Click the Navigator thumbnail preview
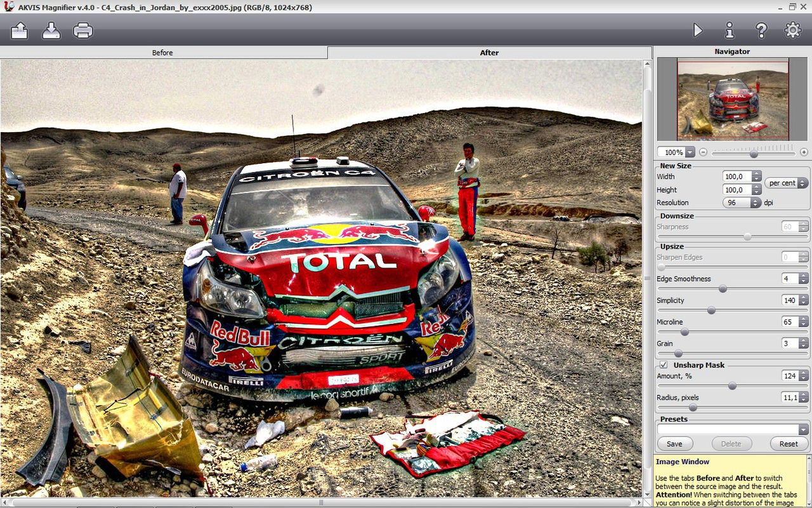This screenshot has height=508, width=812. (733, 100)
